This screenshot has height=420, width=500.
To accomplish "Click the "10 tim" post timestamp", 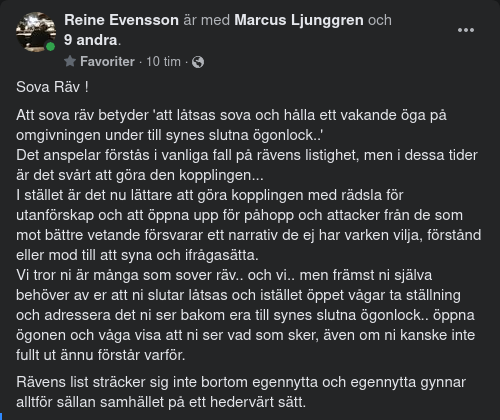I will (x=163, y=62).
